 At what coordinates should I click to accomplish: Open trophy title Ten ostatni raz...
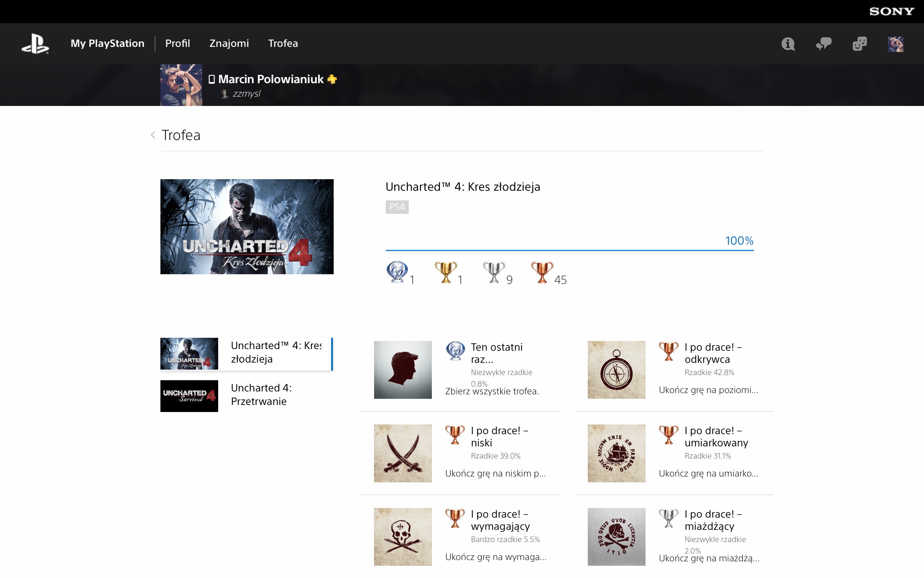click(497, 353)
